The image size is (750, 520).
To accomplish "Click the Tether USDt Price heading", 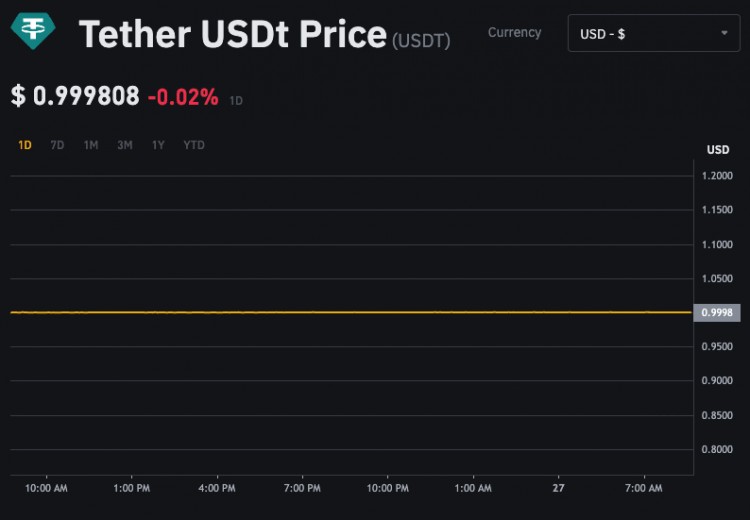I will pyautogui.click(x=232, y=35).
